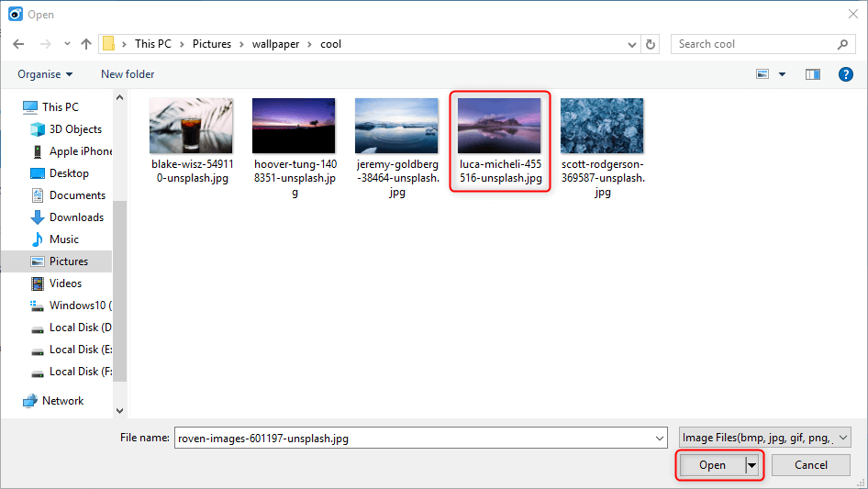This screenshot has width=868, height=489.
Task: Open Desktop in the sidebar
Action: click(69, 173)
